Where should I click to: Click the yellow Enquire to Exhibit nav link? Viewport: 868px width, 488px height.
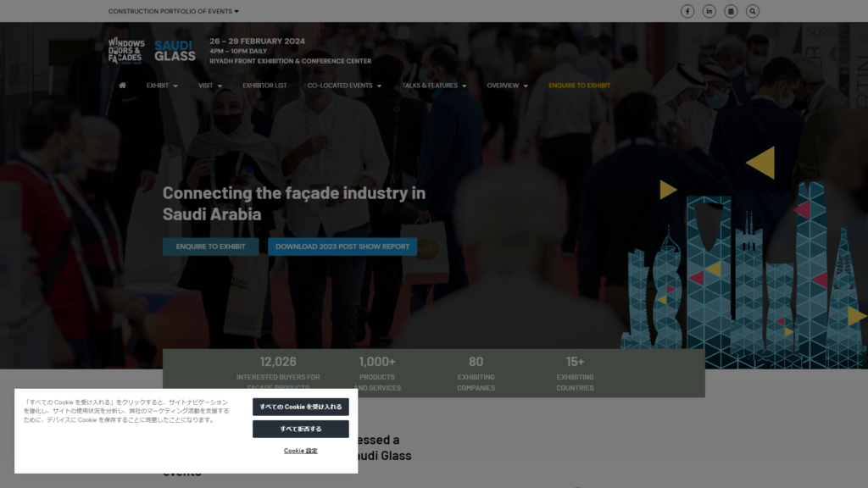(x=579, y=86)
